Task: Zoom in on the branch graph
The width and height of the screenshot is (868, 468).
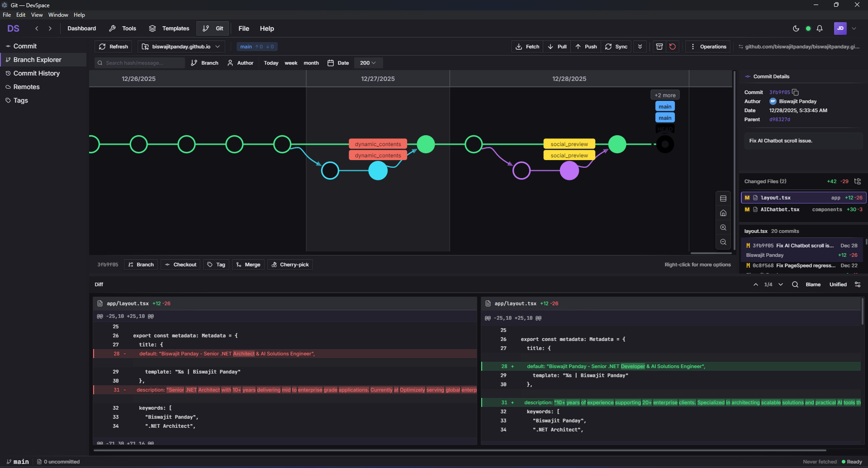Action: pyautogui.click(x=723, y=227)
